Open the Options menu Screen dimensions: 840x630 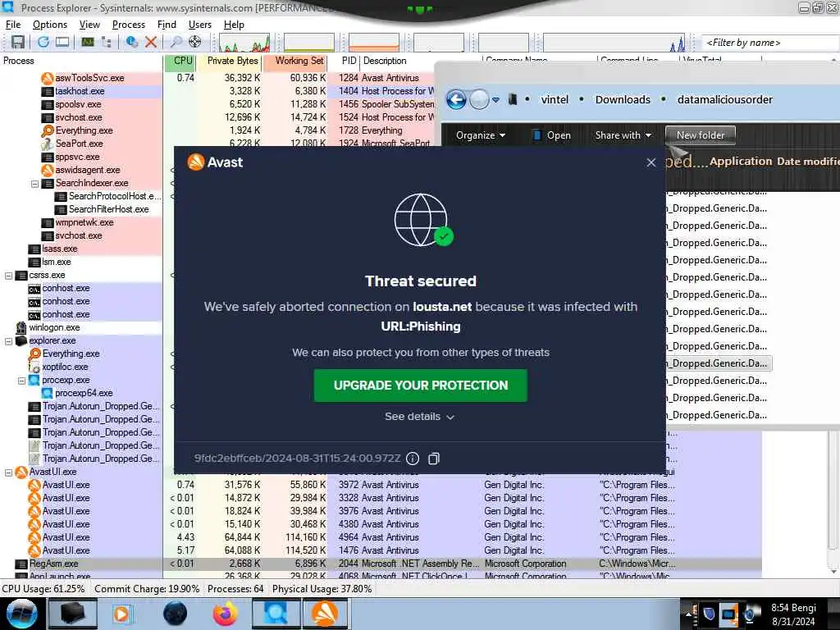[x=50, y=25]
